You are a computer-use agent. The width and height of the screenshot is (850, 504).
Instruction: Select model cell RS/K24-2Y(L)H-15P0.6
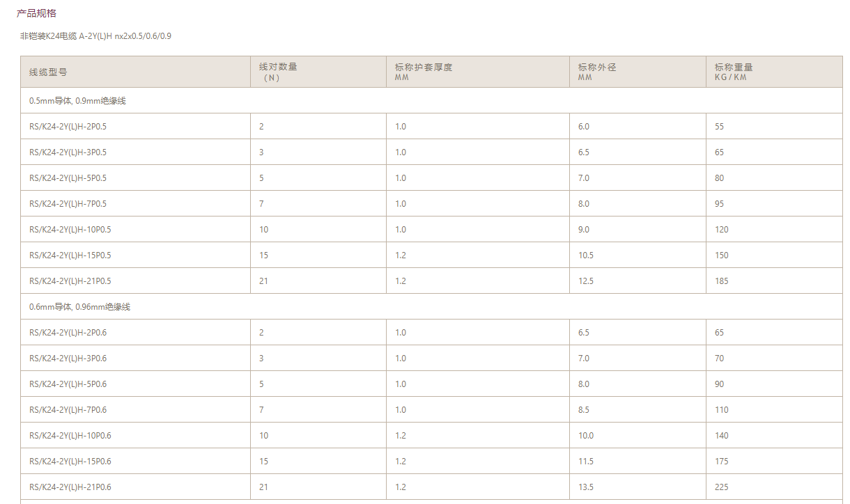(x=70, y=462)
